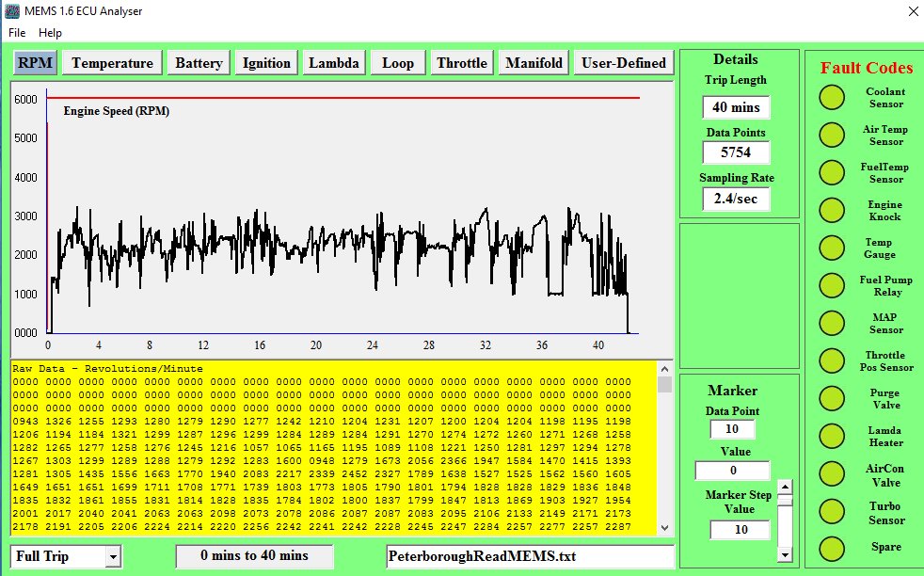Click the Raw Data Revolutions/Minute heading
The height and width of the screenshot is (576, 924).
click(107, 369)
